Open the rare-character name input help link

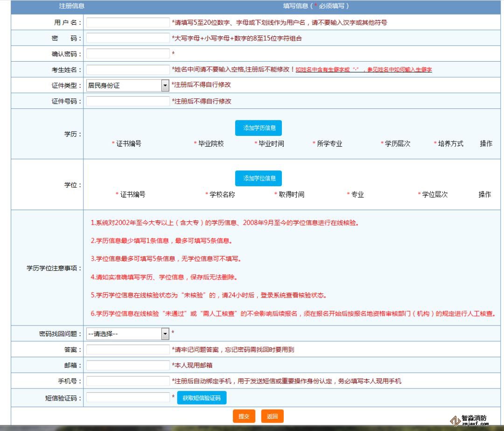pyautogui.click(x=364, y=70)
